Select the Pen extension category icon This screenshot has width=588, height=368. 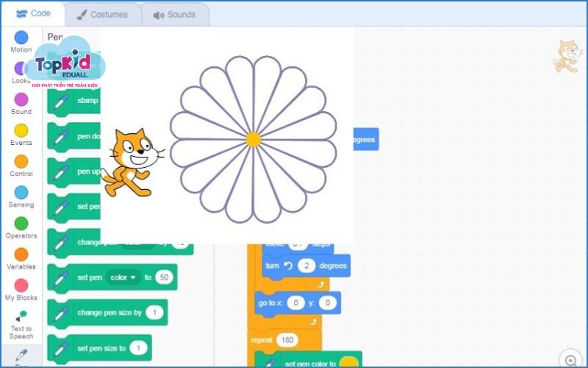tap(21, 355)
